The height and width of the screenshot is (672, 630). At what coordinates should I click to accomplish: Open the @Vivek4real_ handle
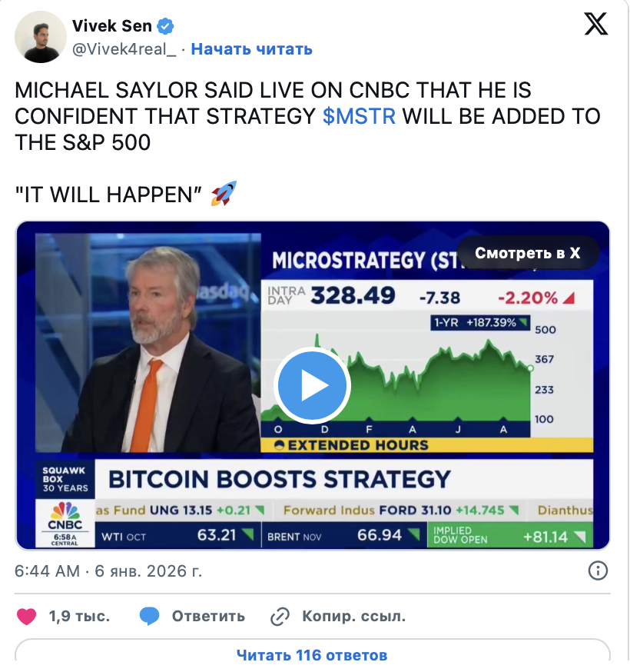click(124, 49)
